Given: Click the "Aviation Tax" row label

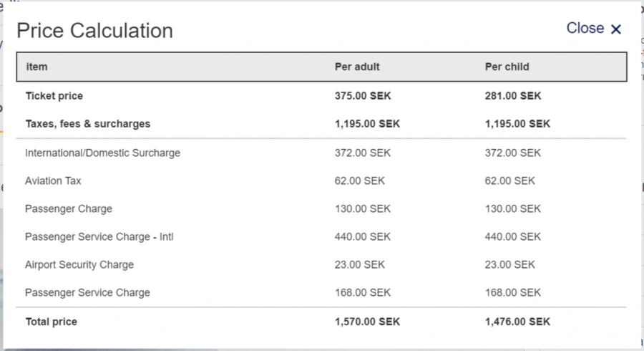Looking at the screenshot, I should point(53,181).
